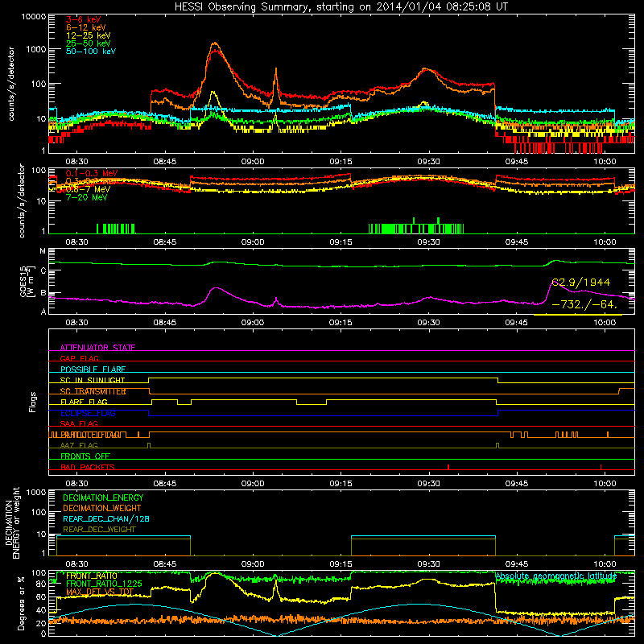644x644 pixels.
Task: Click the REAR_DEC_WEIGHT legend label
Action: pyautogui.click(x=99, y=530)
